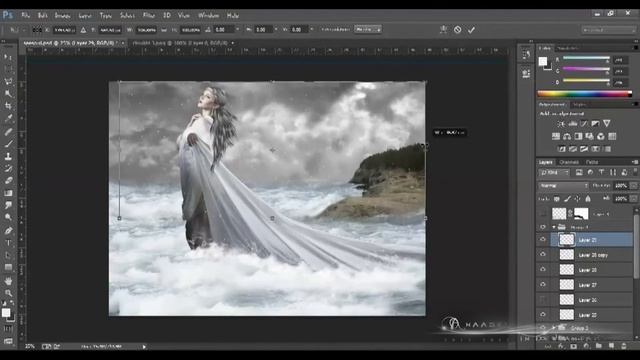Viewport: 640px width, 360px height.
Task: Hide the Layer 27 layer
Action: tap(543, 284)
